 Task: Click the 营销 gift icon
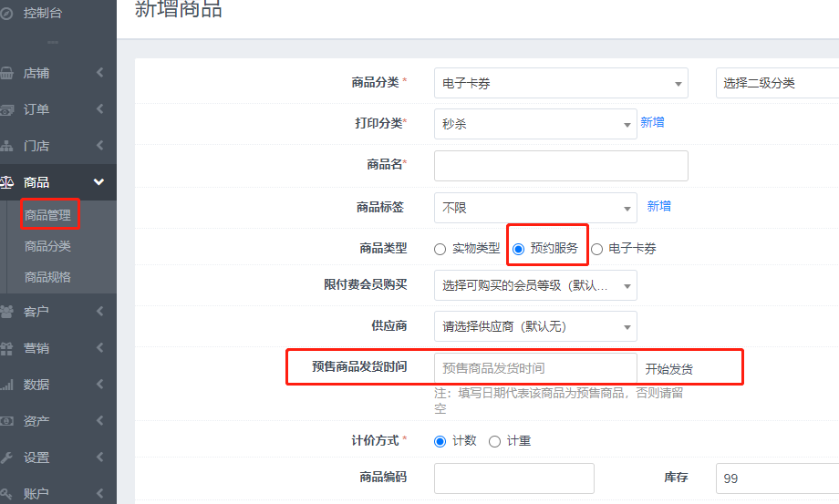6,348
